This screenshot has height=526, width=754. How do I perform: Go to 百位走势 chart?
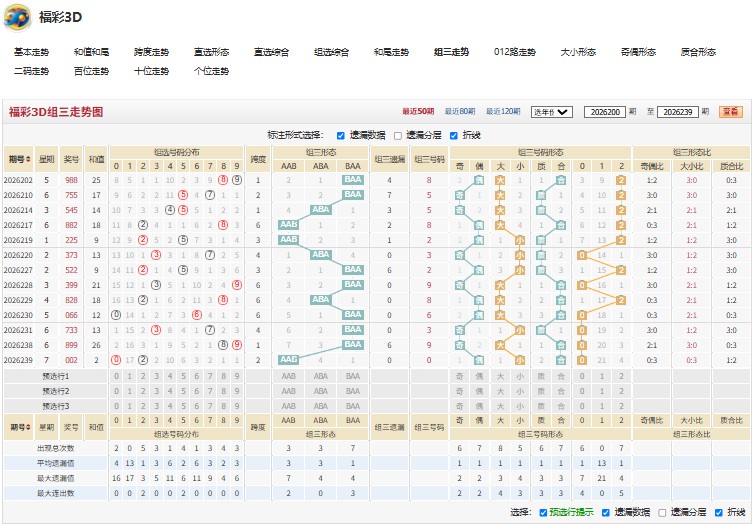[x=91, y=71]
